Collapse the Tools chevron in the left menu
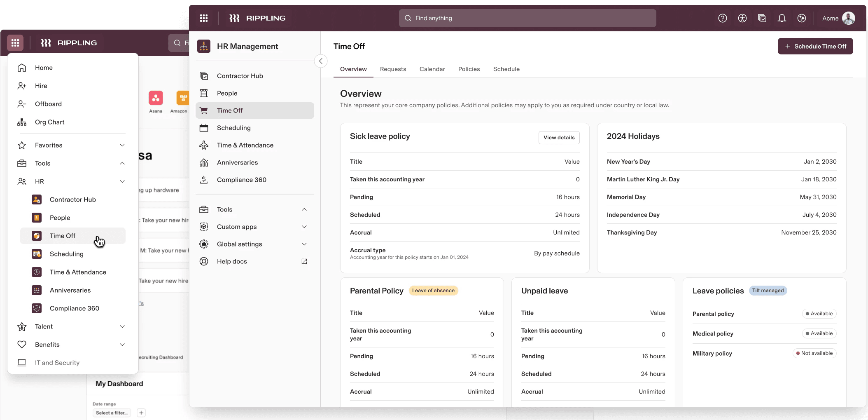The image size is (868, 420). (122, 163)
